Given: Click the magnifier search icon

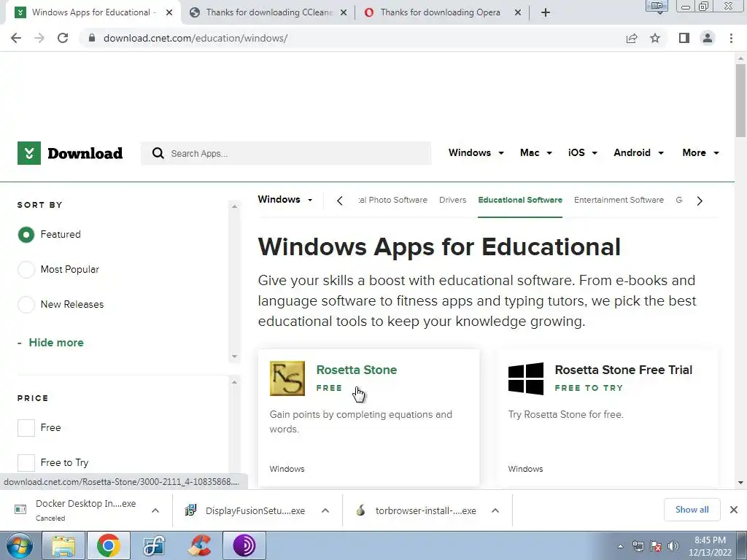Looking at the screenshot, I should 158,153.
